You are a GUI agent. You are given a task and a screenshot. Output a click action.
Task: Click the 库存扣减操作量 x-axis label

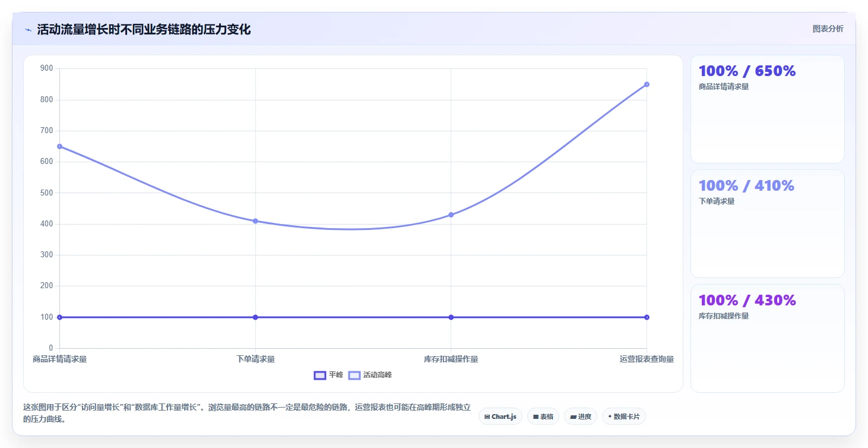click(x=451, y=359)
